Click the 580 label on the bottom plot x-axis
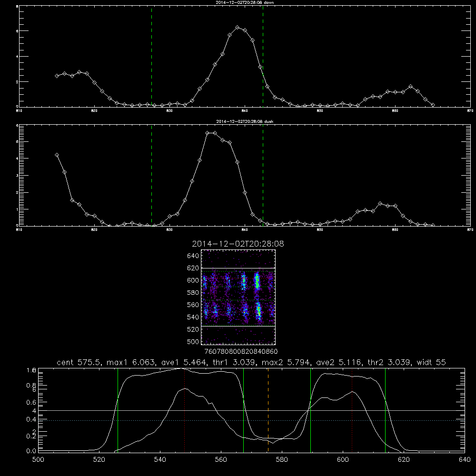The width and height of the screenshot is (476, 476). point(282,460)
